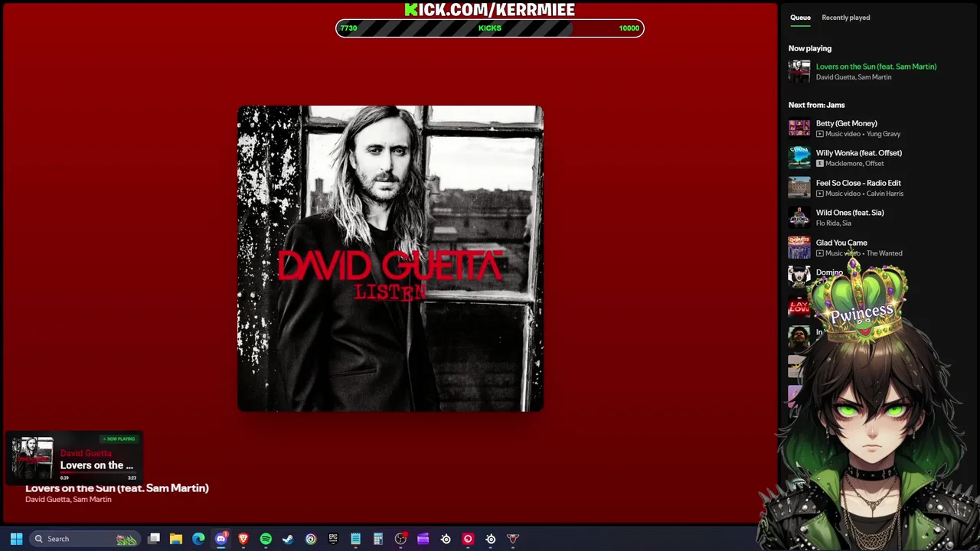Open Steam from the taskbar
The height and width of the screenshot is (551, 980).
point(288,539)
